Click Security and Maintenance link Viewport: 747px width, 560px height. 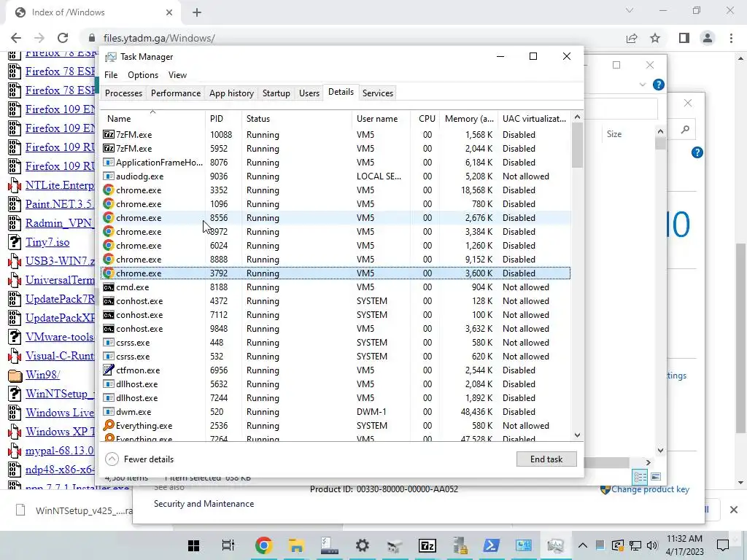tap(204, 504)
